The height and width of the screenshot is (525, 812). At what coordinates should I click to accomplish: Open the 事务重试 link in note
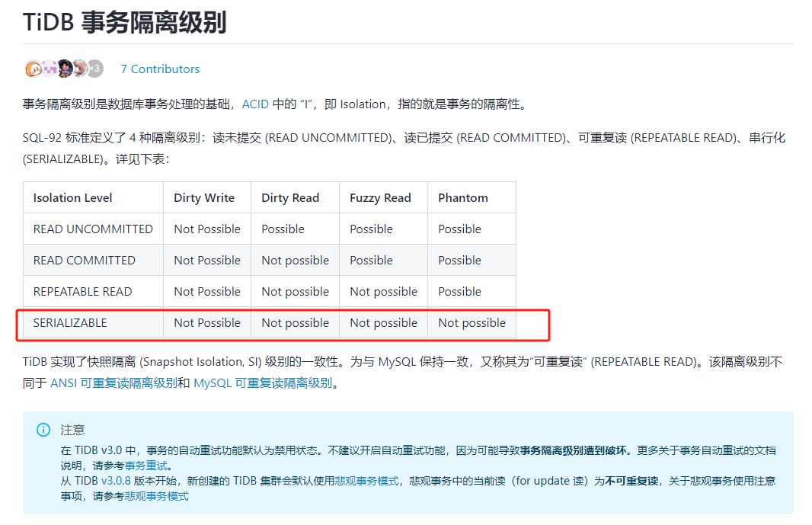click(x=146, y=466)
